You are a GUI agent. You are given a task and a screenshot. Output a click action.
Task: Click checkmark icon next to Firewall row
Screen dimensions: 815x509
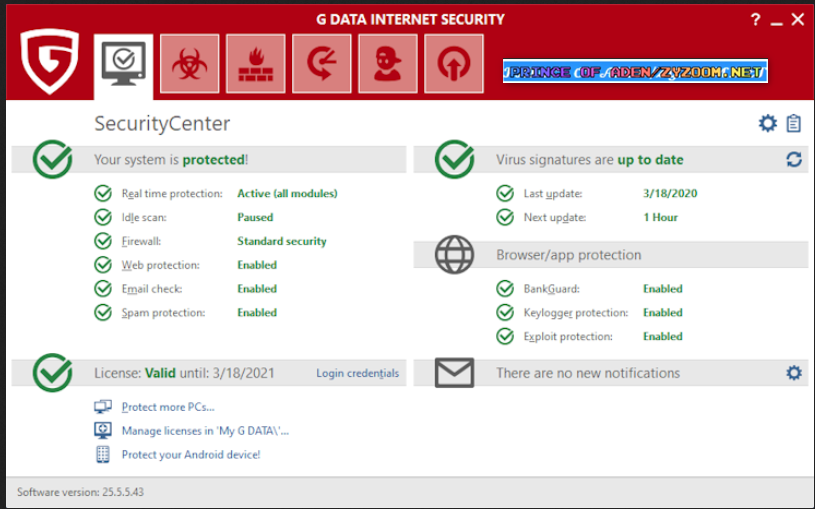[x=103, y=241]
